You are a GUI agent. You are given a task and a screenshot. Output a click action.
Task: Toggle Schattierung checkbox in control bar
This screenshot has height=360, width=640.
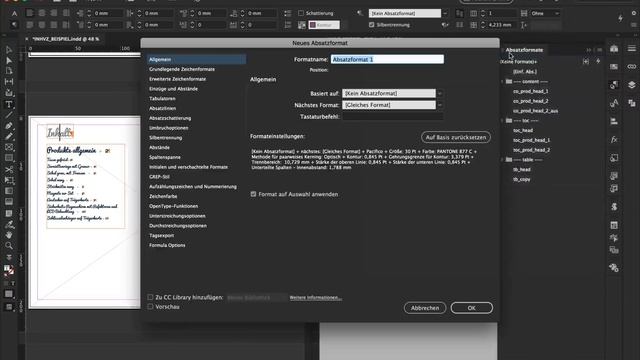tap(301, 13)
